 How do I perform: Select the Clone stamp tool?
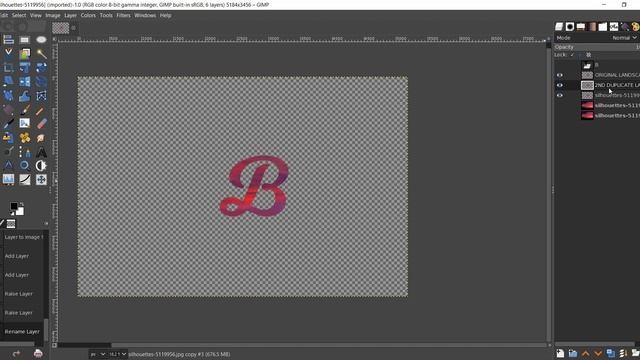(8, 138)
